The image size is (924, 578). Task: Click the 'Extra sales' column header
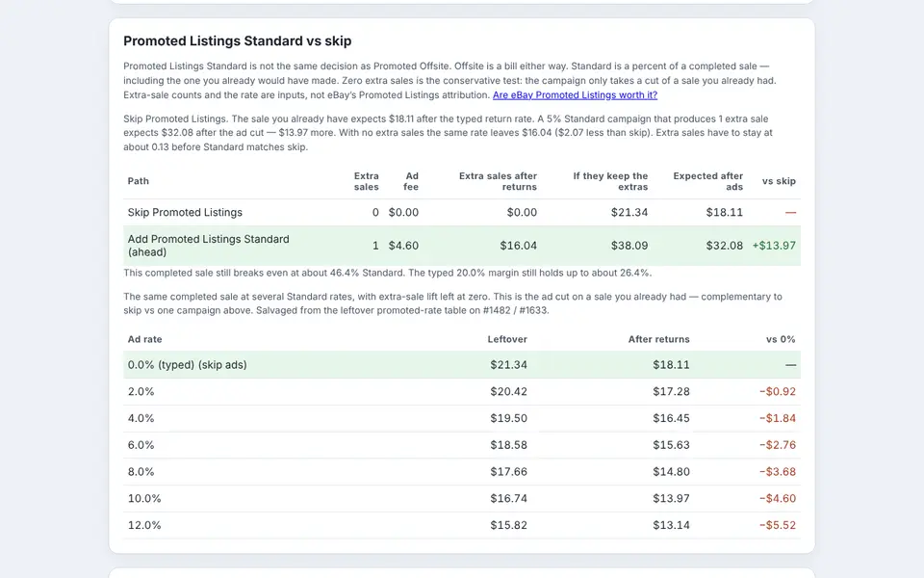[x=366, y=181]
